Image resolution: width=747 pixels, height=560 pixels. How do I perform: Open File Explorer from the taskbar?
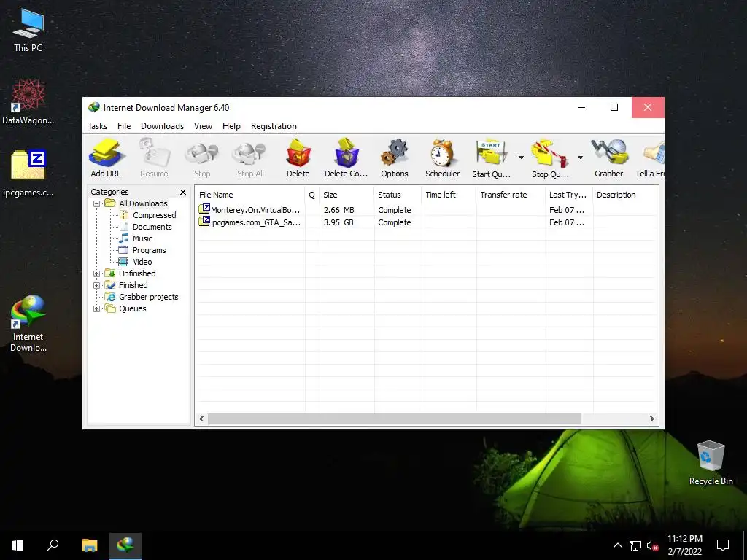pos(89,545)
